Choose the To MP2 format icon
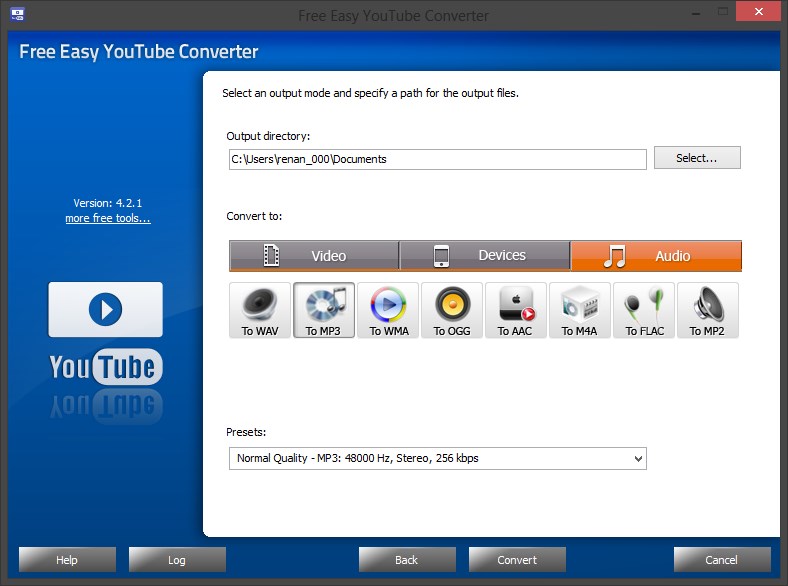The height and width of the screenshot is (586, 788). tap(708, 310)
